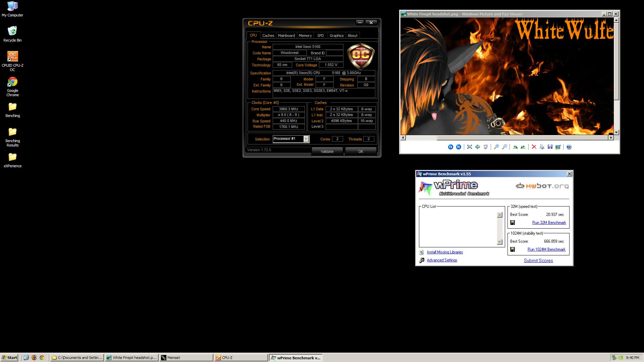This screenshot has width=644, height=362.
Task: Switch to SPD tab in CPU-Z
Action: pos(321,36)
